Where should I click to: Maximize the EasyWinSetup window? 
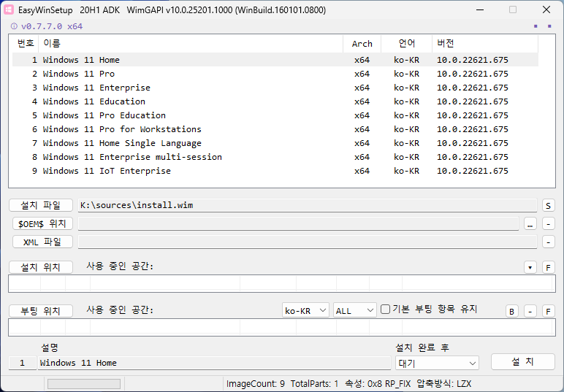pos(513,9)
